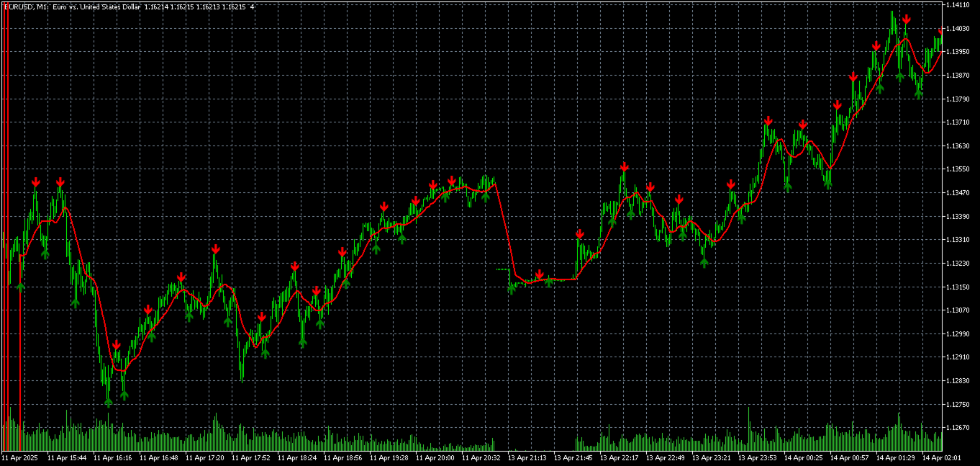980x466 pixels.
Task: Select the red sell arrow above the 11 Apr 20:32 top
Action: coord(453,179)
